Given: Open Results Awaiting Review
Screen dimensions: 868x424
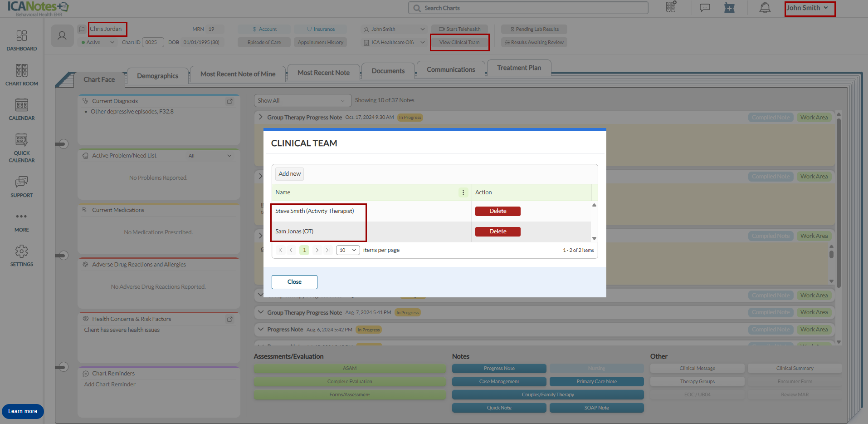Looking at the screenshot, I should pos(534,42).
